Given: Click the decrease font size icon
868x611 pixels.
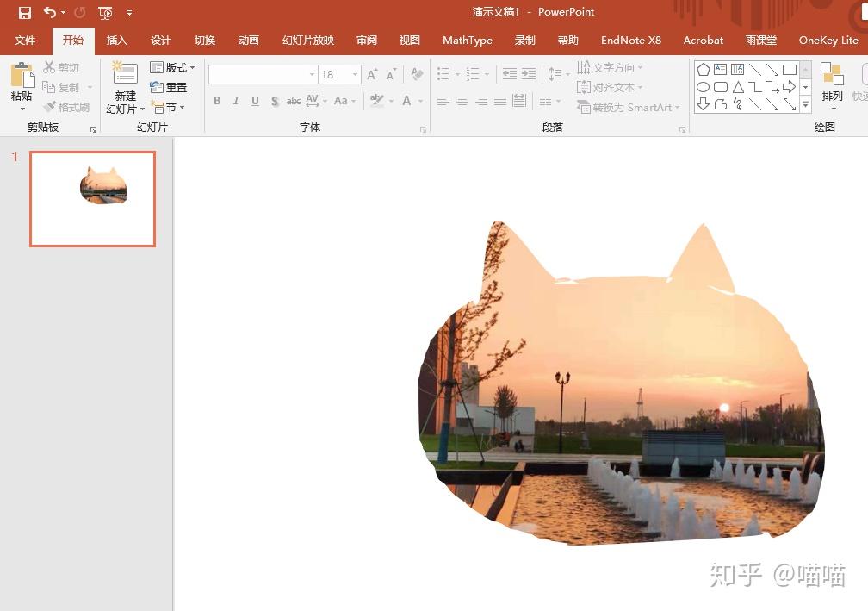Looking at the screenshot, I should 391,74.
